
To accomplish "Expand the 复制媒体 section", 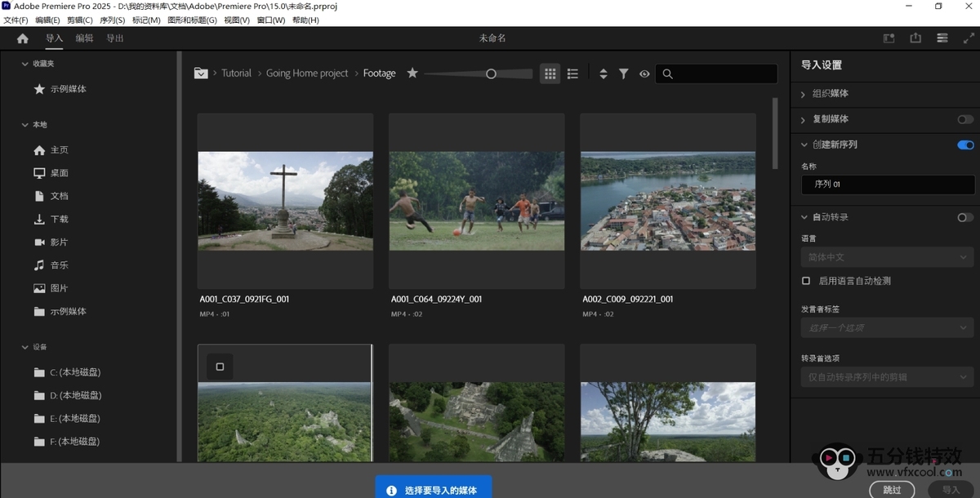I will tap(804, 119).
